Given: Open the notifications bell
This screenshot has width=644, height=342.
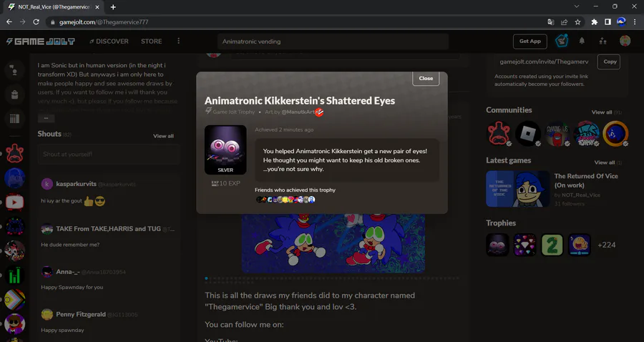Looking at the screenshot, I should pyautogui.click(x=582, y=41).
